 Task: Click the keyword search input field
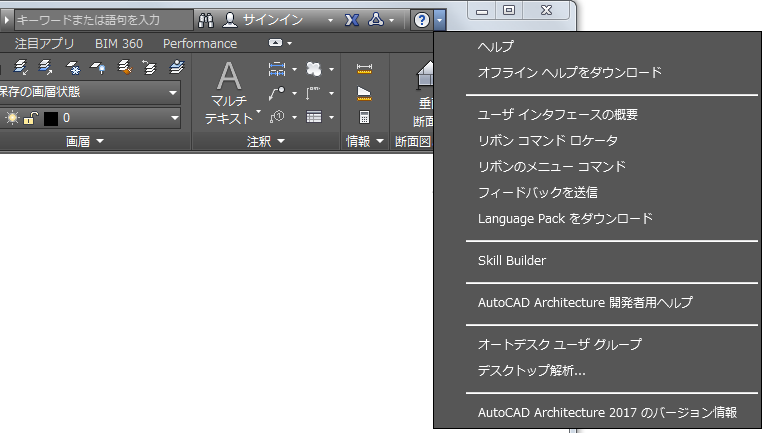click(x=104, y=20)
